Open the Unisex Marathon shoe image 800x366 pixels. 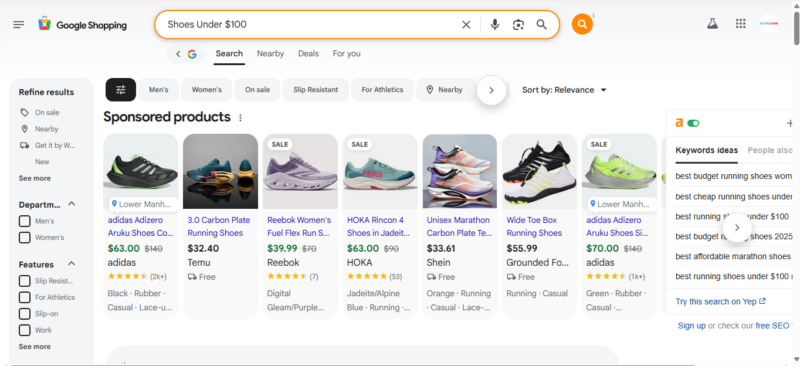(x=460, y=172)
